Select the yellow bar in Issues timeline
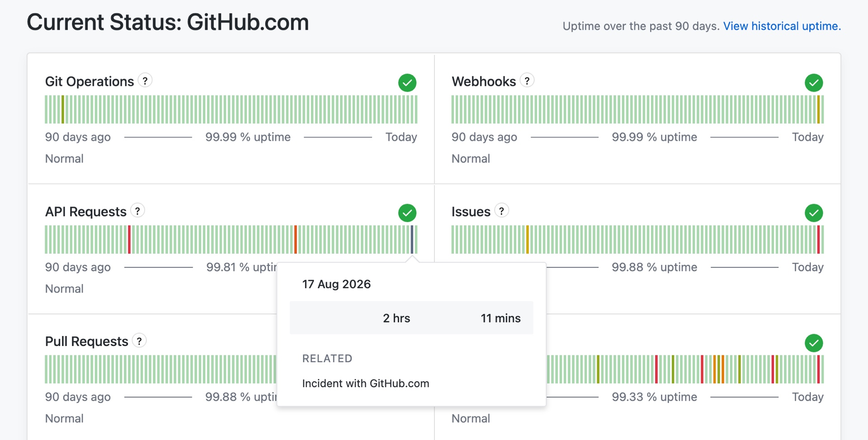Image resolution: width=868 pixels, height=440 pixels. click(527, 240)
